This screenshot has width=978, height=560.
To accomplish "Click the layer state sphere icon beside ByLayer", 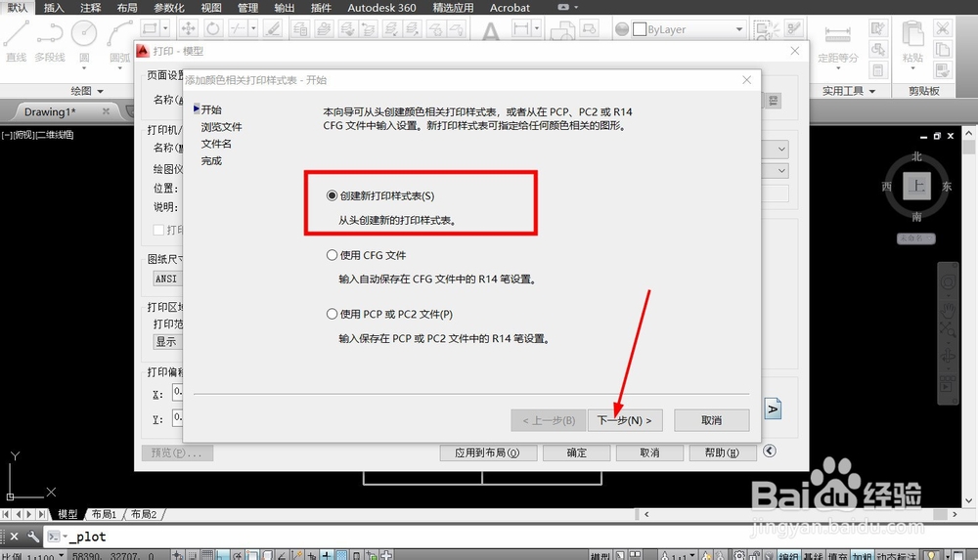I will point(622,29).
